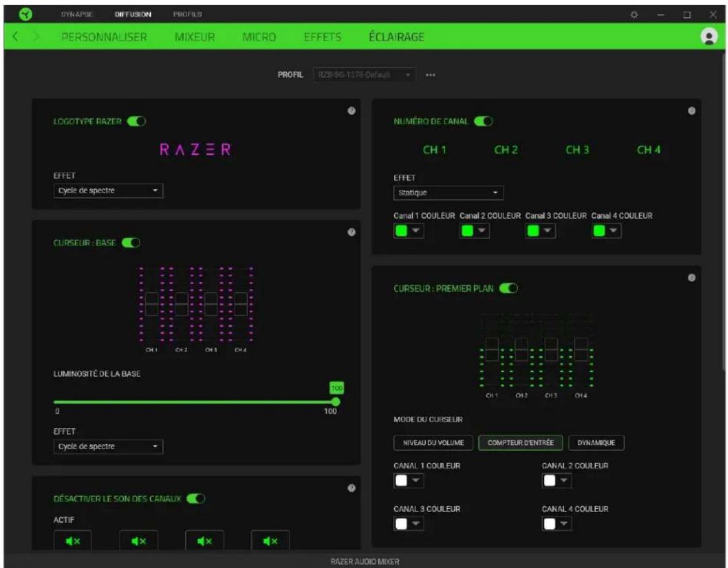This screenshot has width=728, height=568.
Task: Select CH 2 channel number
Action: click(506, 150)
